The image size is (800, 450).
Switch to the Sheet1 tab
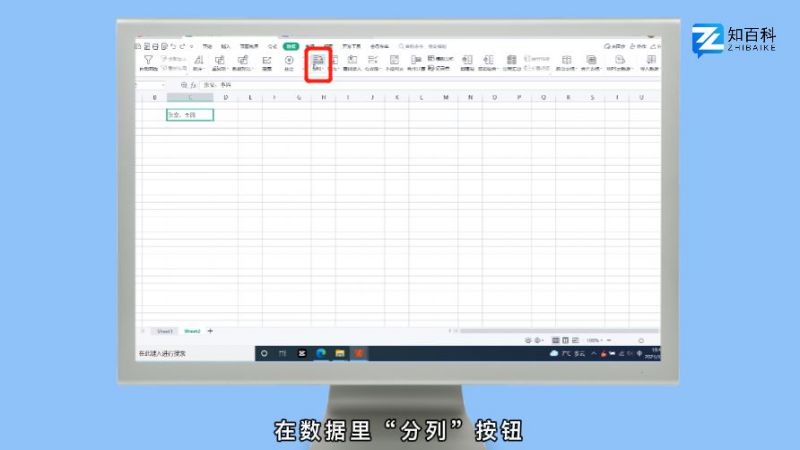pyautogui.click(x=164, y=331)
